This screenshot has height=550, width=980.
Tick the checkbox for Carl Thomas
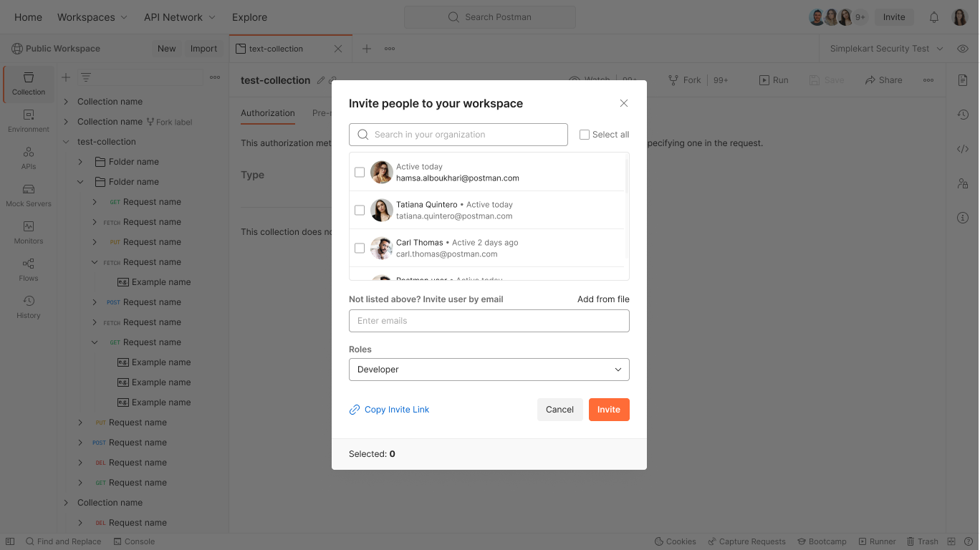coord(360,249)
